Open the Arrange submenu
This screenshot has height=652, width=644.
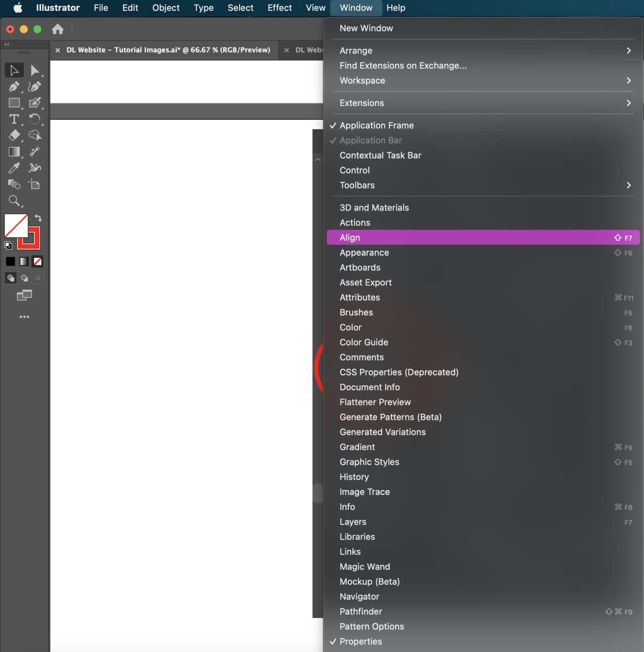(356, 51)
